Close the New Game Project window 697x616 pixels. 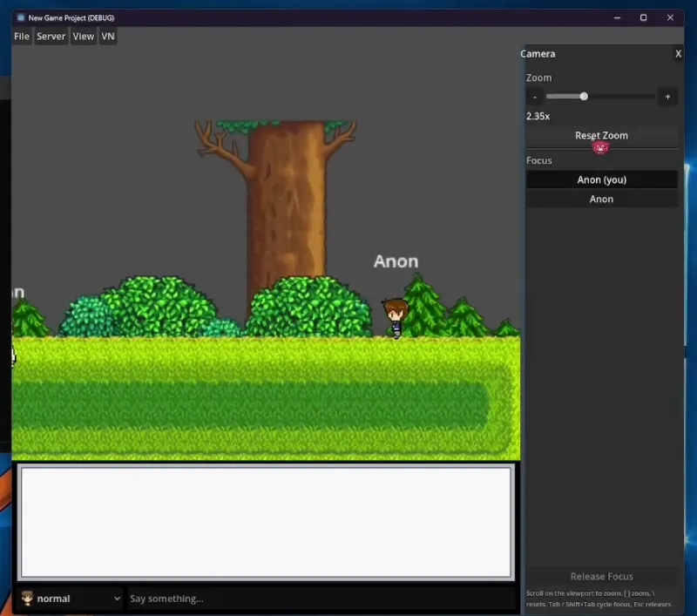coord(670,17)
